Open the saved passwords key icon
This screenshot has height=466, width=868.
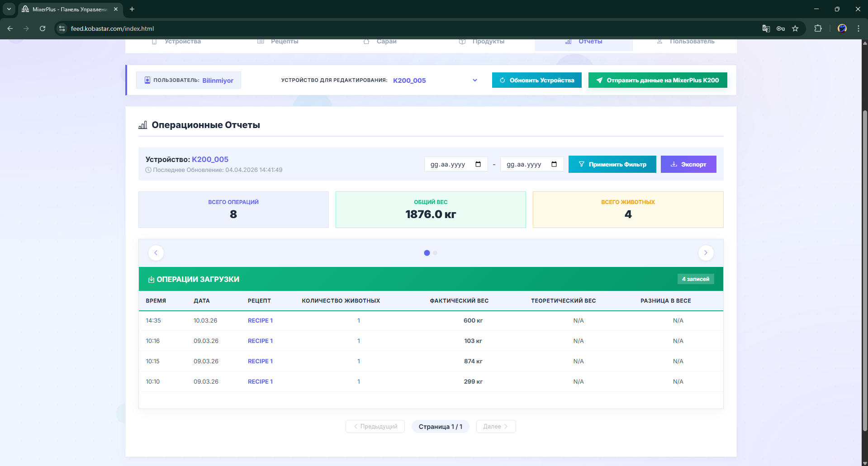pos(780,29)
